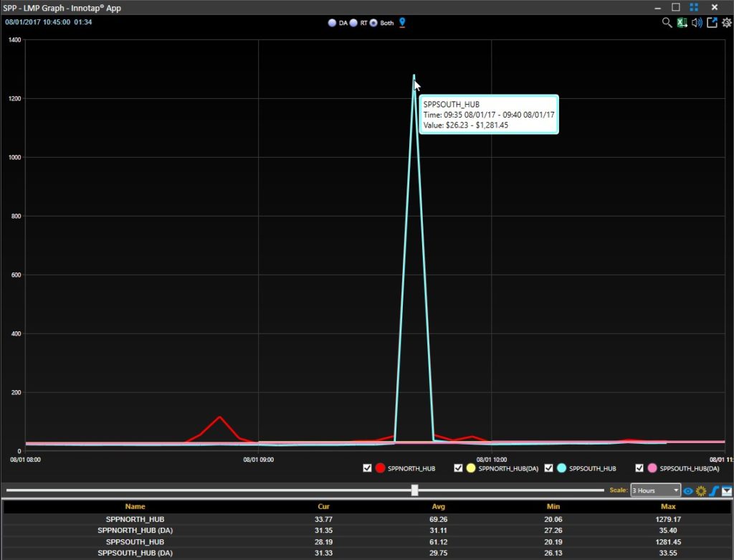Click the SPPSOUTH_HUB tooltip box

[489, 115]
